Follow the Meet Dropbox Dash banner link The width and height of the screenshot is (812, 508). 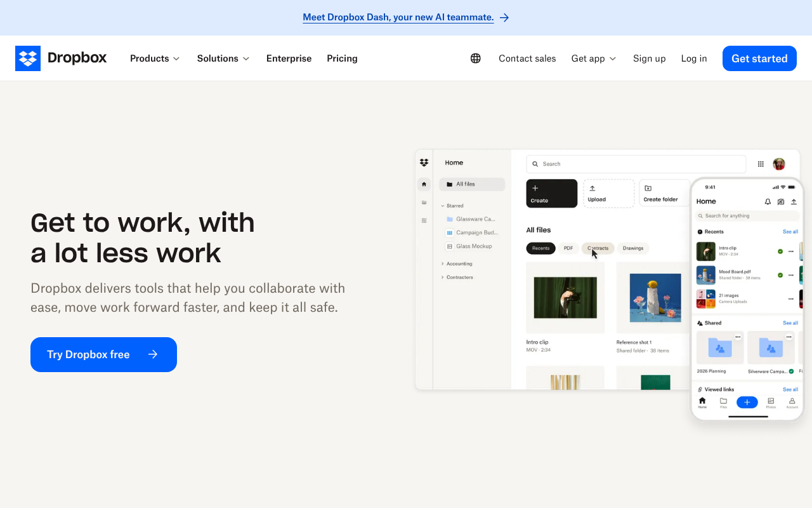point(398,18)
